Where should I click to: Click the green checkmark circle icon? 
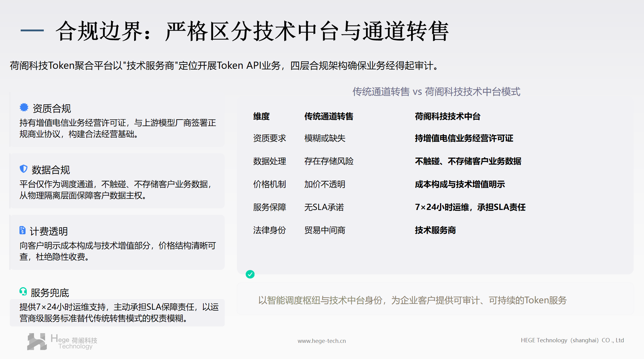click(250, 274)
